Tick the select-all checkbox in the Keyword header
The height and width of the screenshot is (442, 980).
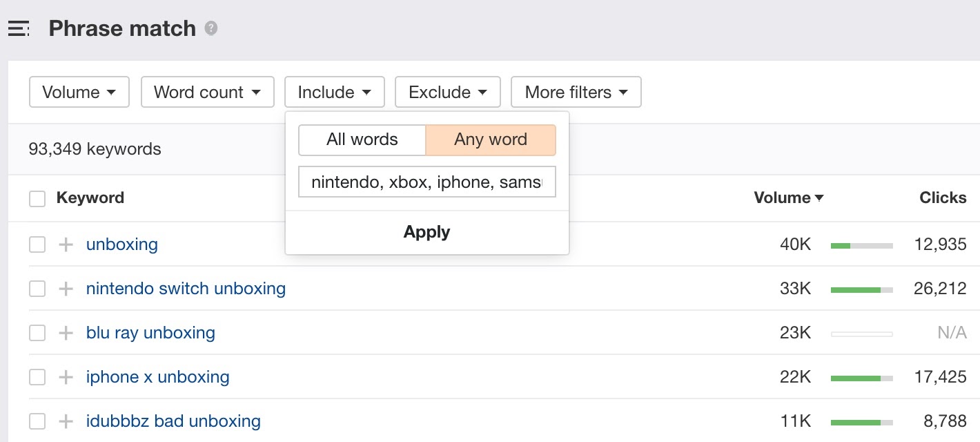pyautogui.click(x=37, y=198)
